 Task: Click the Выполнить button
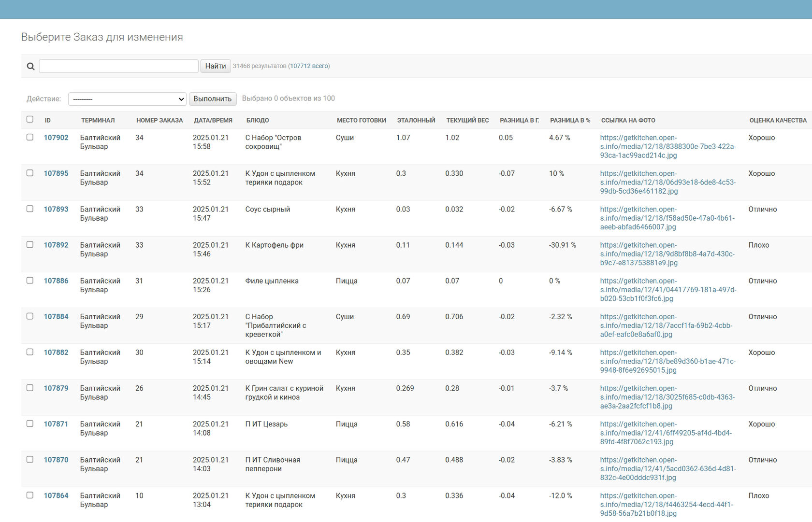tap(213, 99)
